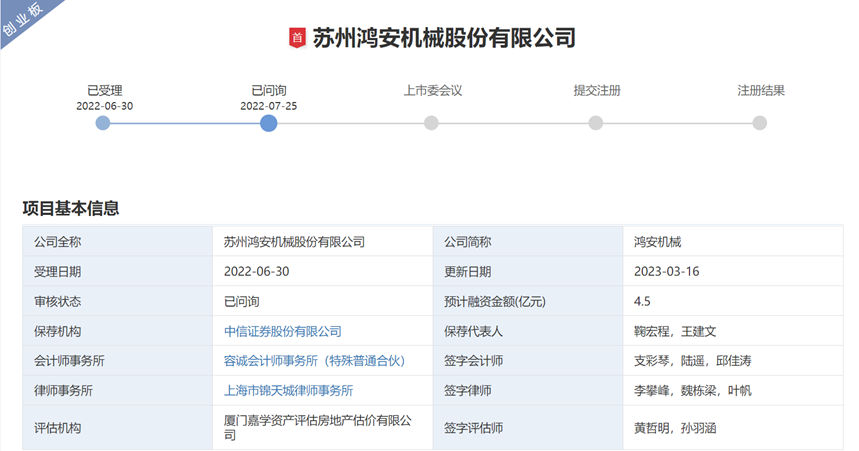The height and width of the screenshot is (451, 859).
Task: Click the 已问询 highlighted timeline dot
Action: tap(268, 123)
